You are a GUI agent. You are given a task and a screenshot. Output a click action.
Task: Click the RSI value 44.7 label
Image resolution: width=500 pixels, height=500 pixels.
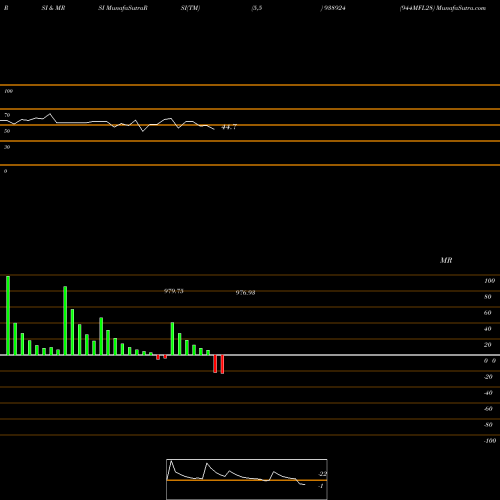click(229, 127)
